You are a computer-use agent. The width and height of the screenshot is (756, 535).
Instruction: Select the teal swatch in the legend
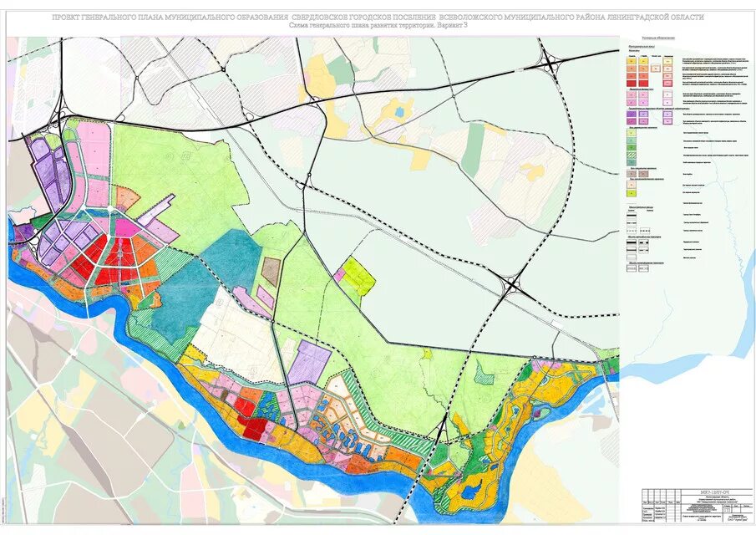pos(632,162)
